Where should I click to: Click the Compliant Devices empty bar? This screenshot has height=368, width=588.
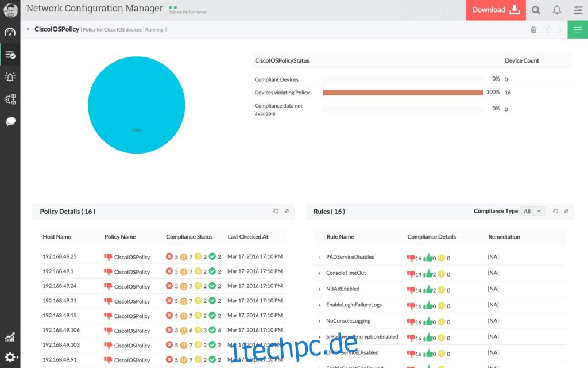[x=403, y=79]
